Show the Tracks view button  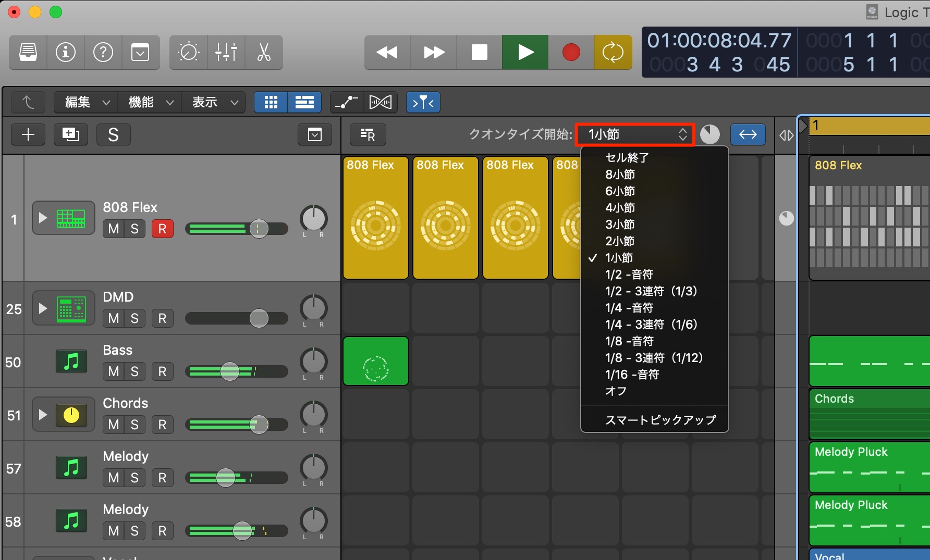[x=304, y=102]
